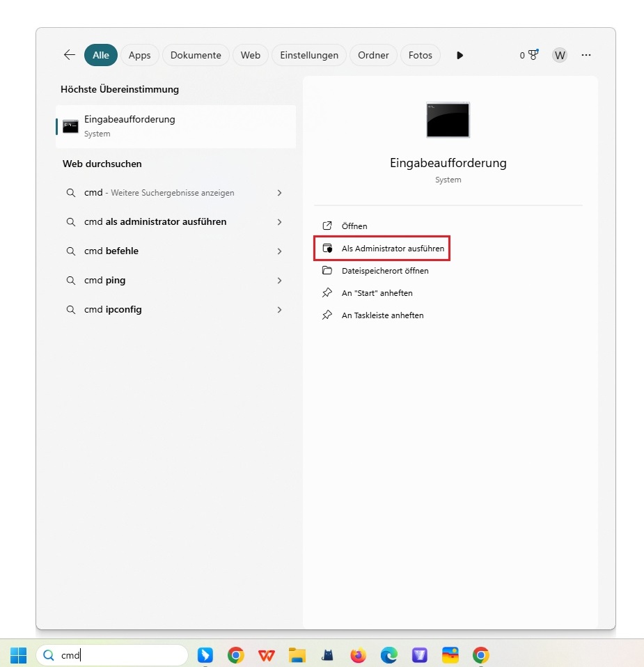Viewport: 644px width, 667px height.
Task: Open the colorful landscape app in taskbar
Action: click(x=450, y=655)
